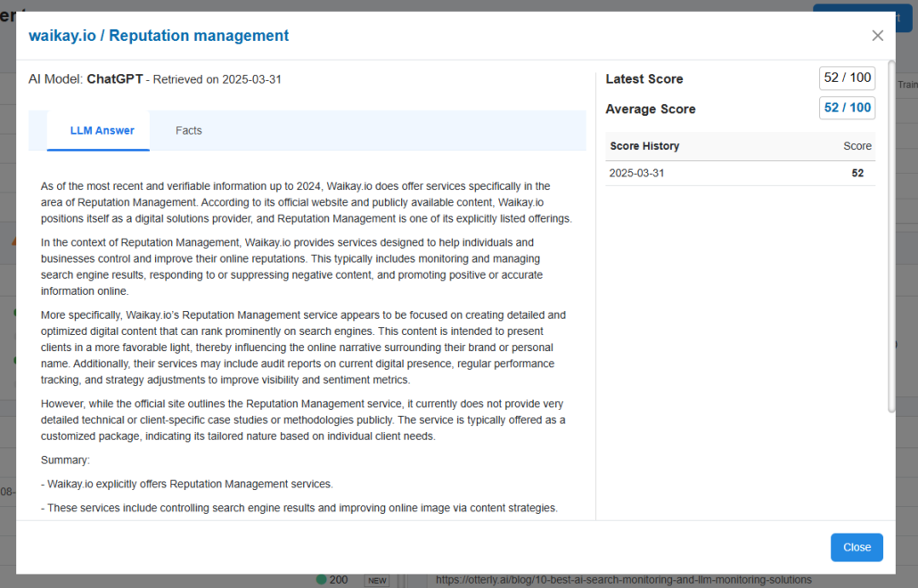Click the green 200 status in background page

pyautogui.click(x=332, y=580)
